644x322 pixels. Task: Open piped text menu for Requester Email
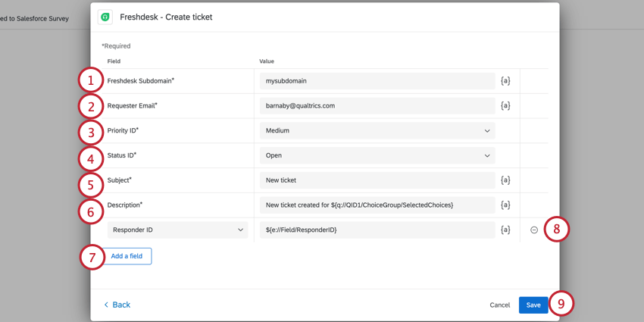(505, 106)
